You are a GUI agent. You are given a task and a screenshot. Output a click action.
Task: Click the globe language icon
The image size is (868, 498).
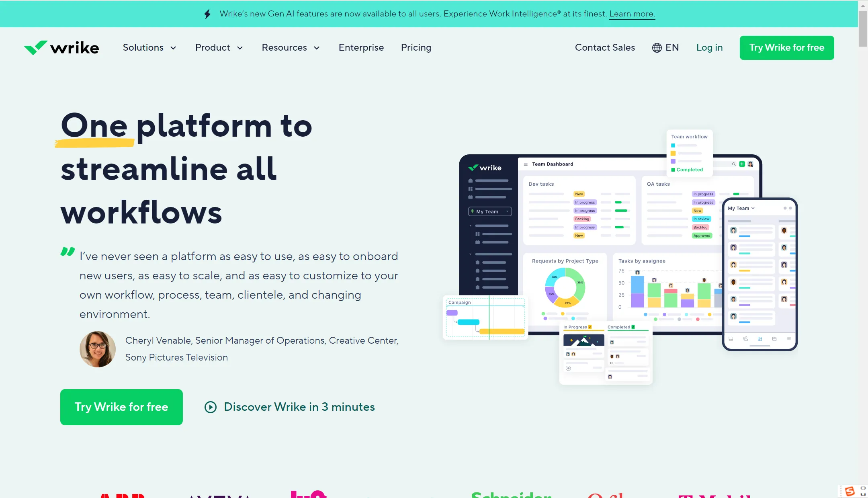[656, 48]
